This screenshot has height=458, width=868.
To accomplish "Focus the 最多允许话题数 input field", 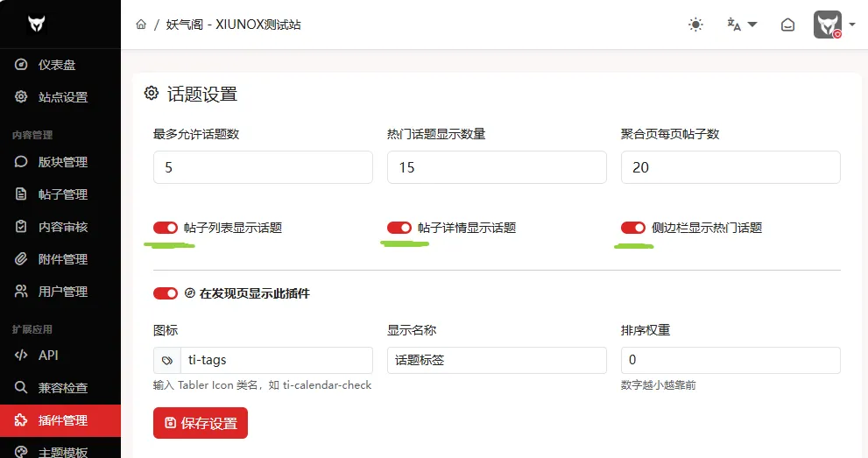I will pos(263,167).
